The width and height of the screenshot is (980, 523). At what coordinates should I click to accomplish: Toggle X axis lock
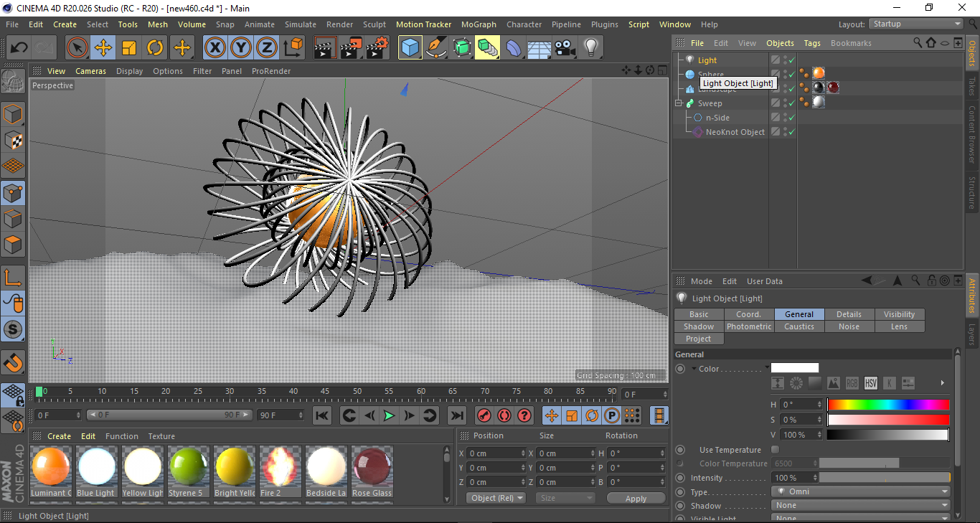tap(215, 48)
